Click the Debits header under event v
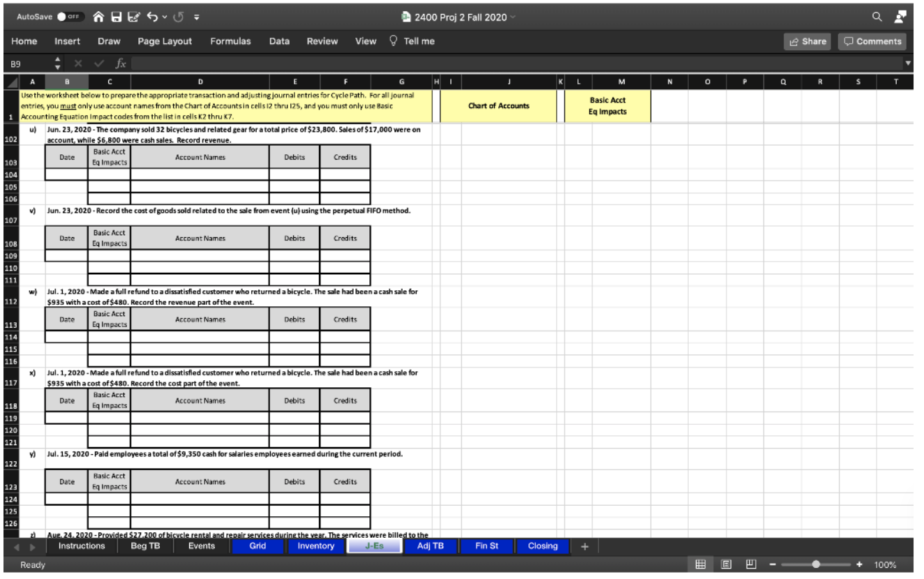 point(295,239)
